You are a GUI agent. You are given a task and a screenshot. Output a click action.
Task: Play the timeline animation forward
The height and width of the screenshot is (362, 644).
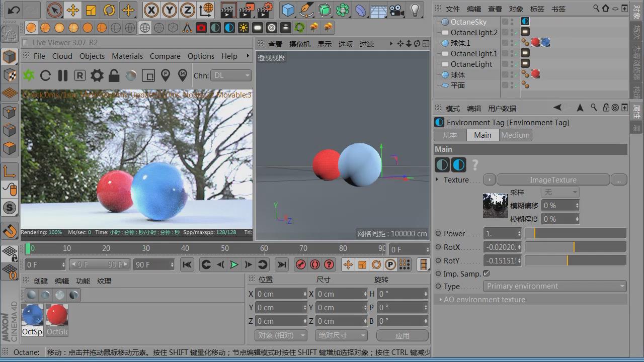pos(234,264)
